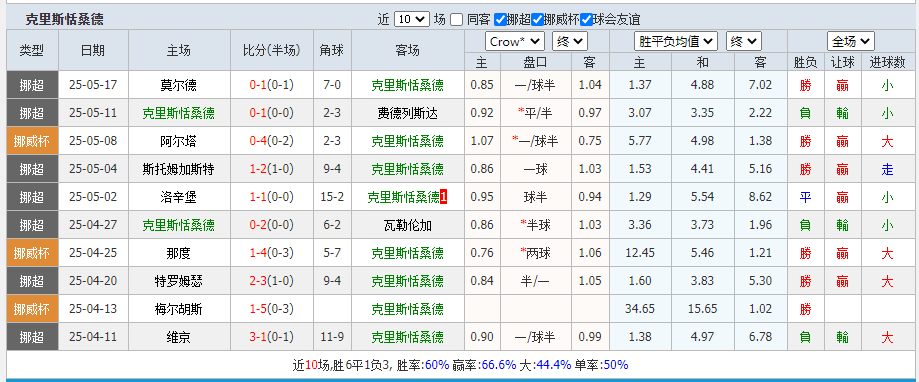This screenshot has height=382, width=919.
Task: Click corner count 11-9
Action: point(332,337)
